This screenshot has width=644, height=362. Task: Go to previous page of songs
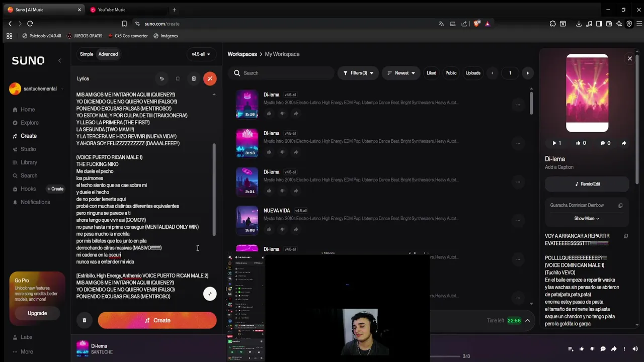click(493, 73)
